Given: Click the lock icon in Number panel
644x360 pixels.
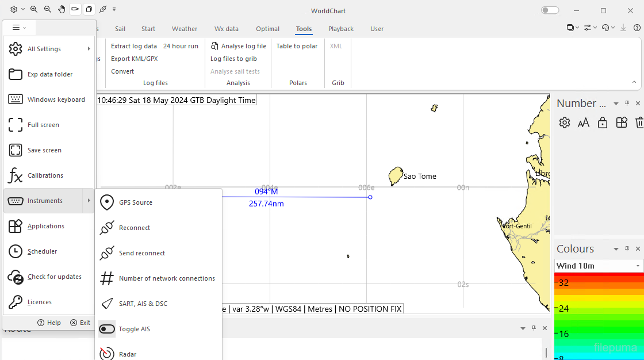Looking at the screenshot, I should pyautogui.click(x=603, y=122).
